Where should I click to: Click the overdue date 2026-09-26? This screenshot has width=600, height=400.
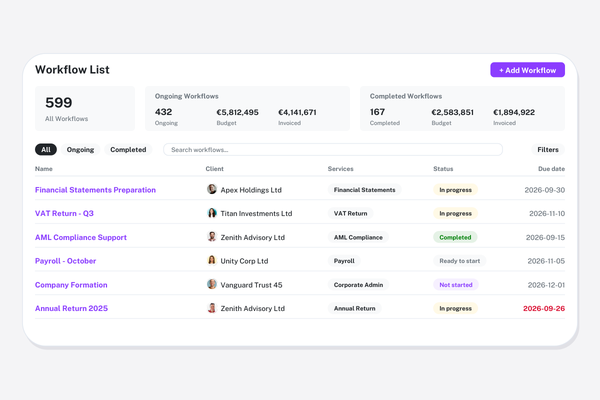click(x=544, y=309)
